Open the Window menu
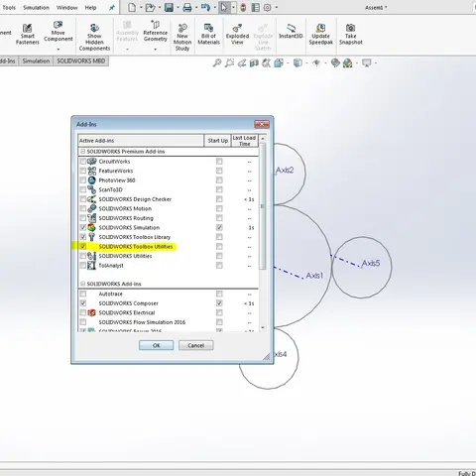Viewport: 476px width, 476px height. (x=66, y=7)
